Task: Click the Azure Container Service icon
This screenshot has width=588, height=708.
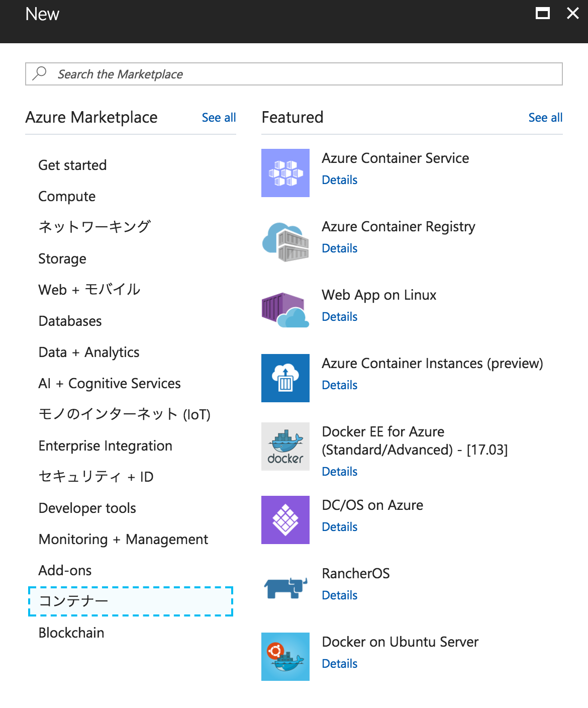Action: (x=285, y=173)
